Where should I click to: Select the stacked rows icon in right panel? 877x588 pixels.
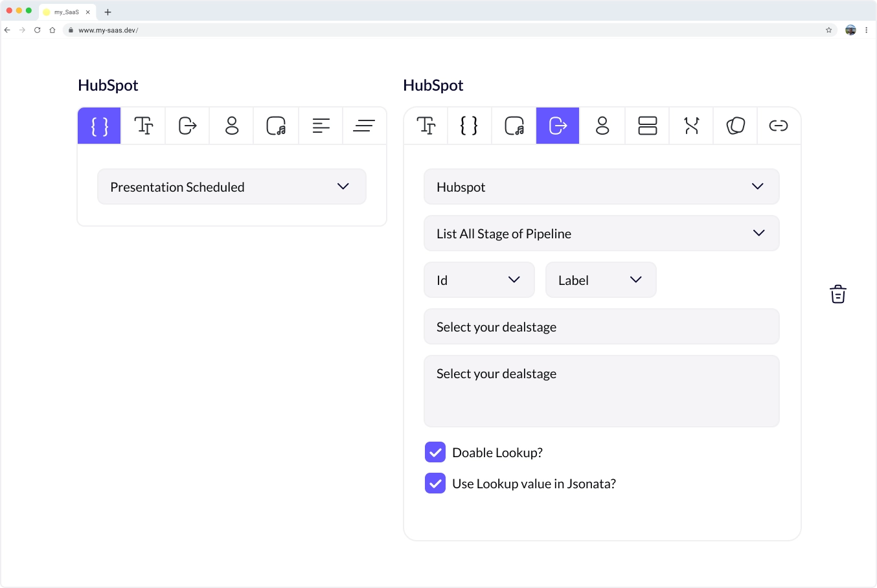click(647, 126)
